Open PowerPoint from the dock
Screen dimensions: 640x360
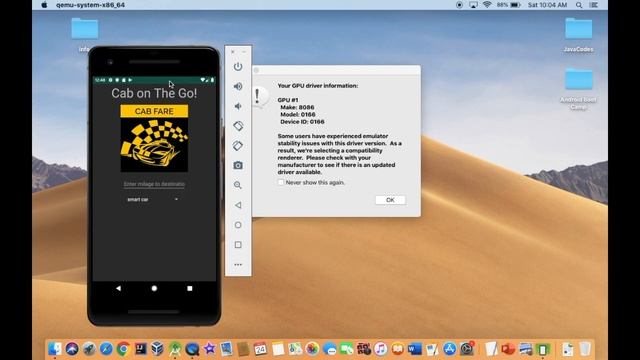pyautogui.click(x=508, y=349)
